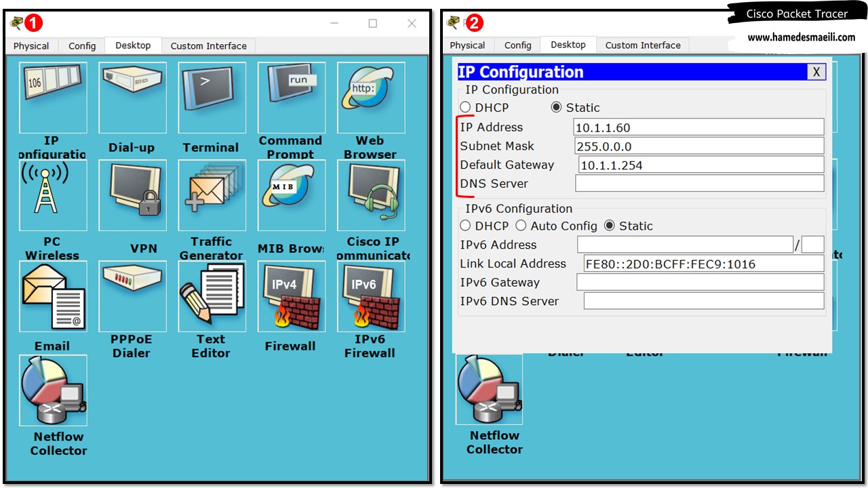Click the blue 'IP Configuration' title text

pos(521,72)
